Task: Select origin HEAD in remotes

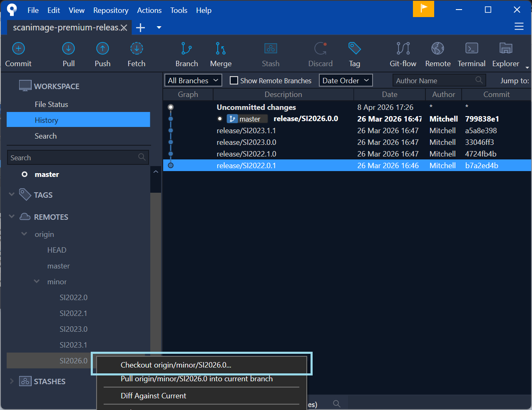Action: pyautogui.click(x=57, y=250)
